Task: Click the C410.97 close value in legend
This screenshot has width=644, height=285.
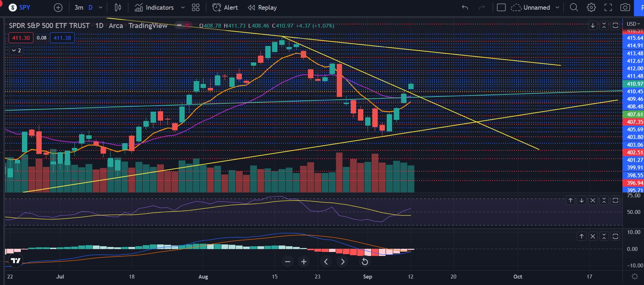Action: click(282, 26)
